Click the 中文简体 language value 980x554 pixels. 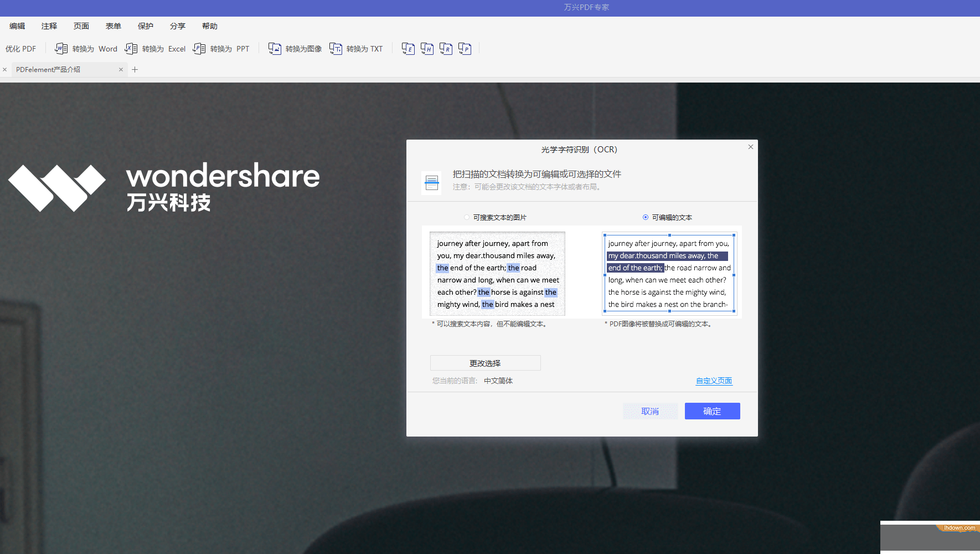[x=498, y=381]
